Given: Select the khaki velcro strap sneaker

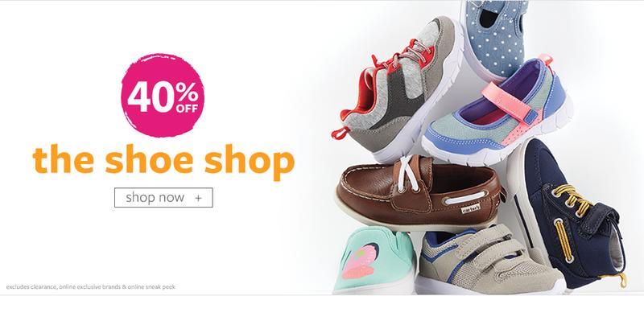Looking at the screenshot, I should tap(489, 260).
